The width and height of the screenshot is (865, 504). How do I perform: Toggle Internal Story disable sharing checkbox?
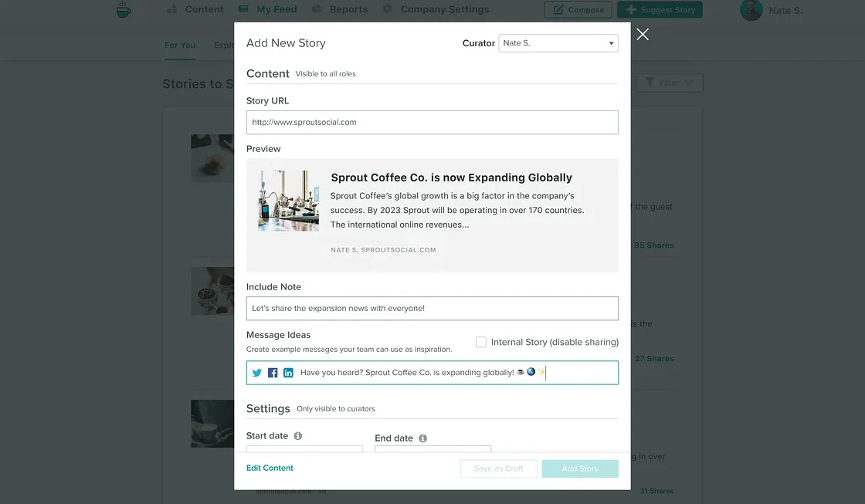[x=481, y=342]
